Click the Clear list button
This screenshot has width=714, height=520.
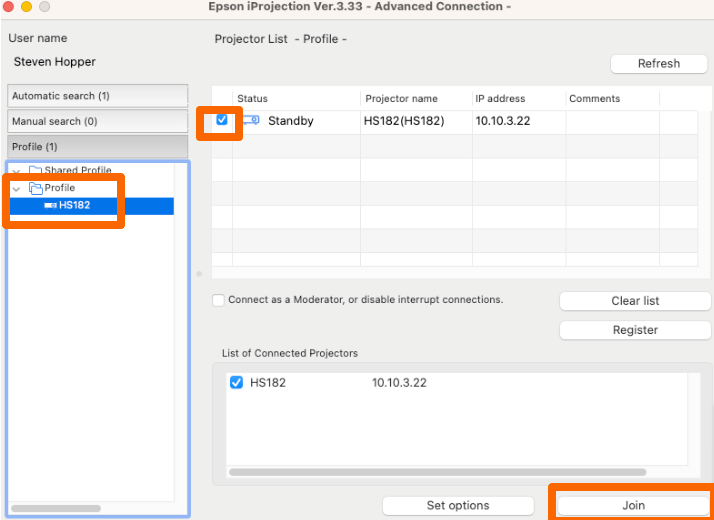(x=635, y=301)
